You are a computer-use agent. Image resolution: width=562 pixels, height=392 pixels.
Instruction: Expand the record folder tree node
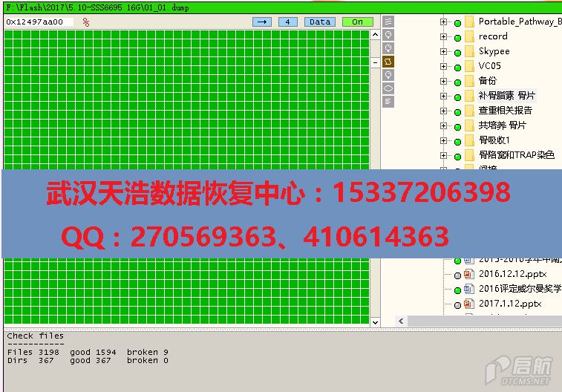coord(444,36)
